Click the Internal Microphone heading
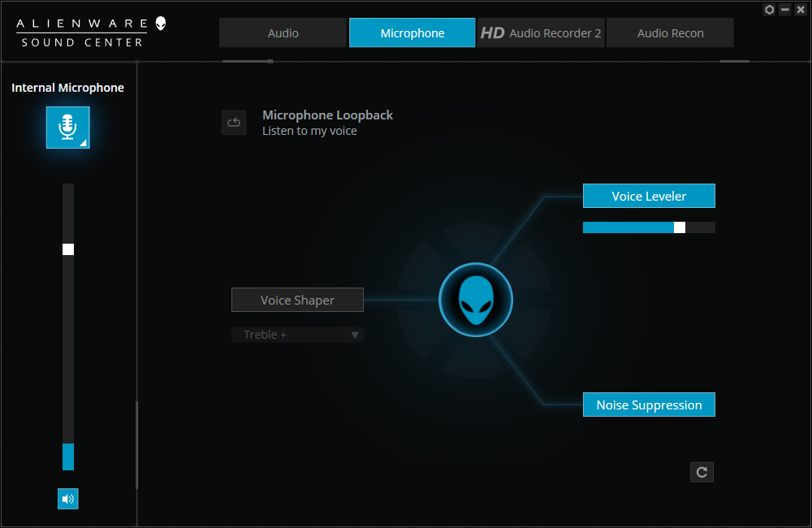This screenshot has width=812, height=528. click(x=68, y=88)
